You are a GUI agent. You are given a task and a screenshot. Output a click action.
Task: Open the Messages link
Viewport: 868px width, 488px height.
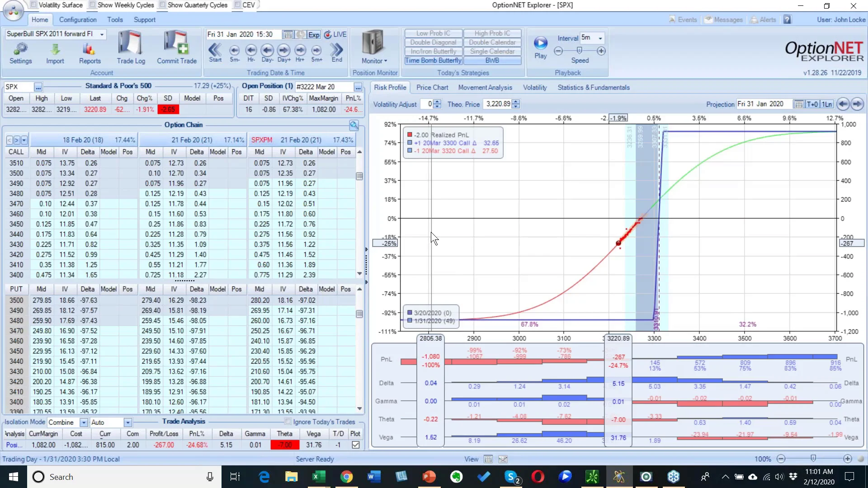723,20
